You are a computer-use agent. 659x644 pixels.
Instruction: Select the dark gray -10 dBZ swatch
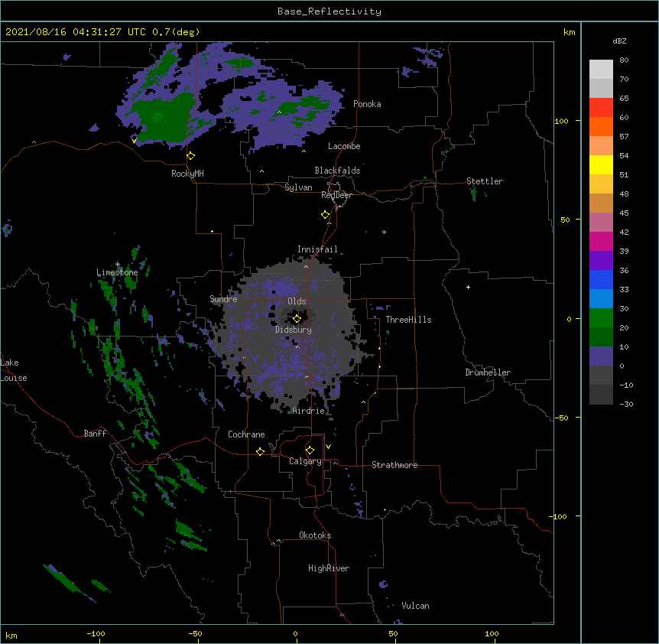tap(601, 394)
